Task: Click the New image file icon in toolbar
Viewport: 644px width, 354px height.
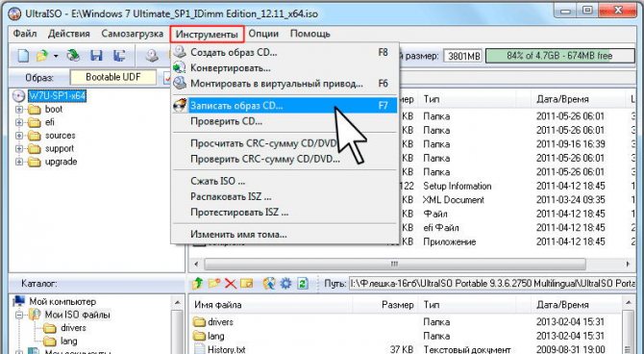Action: tap(23, 56)
